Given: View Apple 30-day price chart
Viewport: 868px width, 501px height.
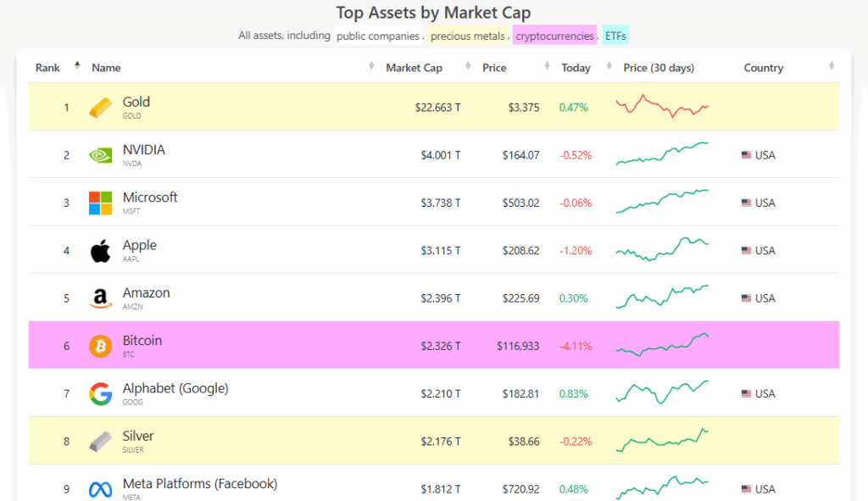Looking at the screenshot, I should [x=662, y=249].
